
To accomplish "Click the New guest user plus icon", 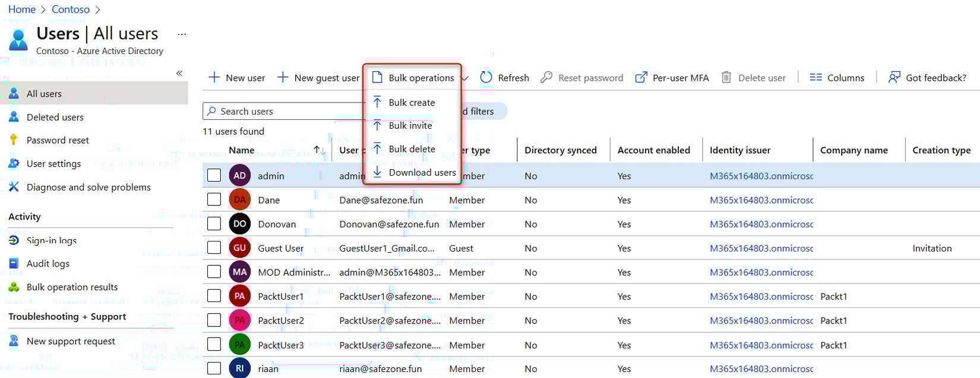I will (283, 78).
